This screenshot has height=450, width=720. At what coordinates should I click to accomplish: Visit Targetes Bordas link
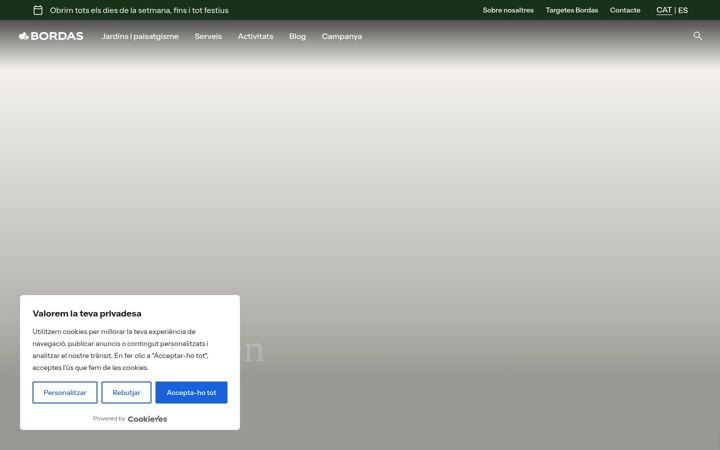coord(572,10)
